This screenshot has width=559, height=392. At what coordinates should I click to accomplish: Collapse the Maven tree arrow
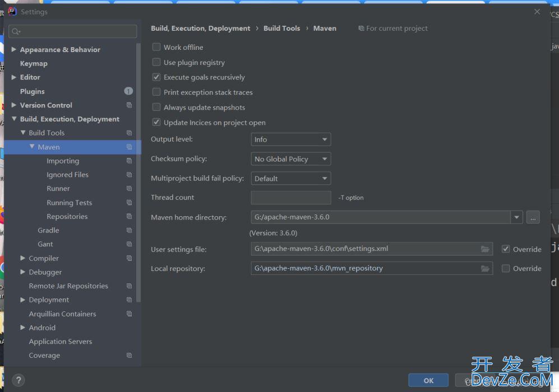pyautogui.click(x=32, y=146)
